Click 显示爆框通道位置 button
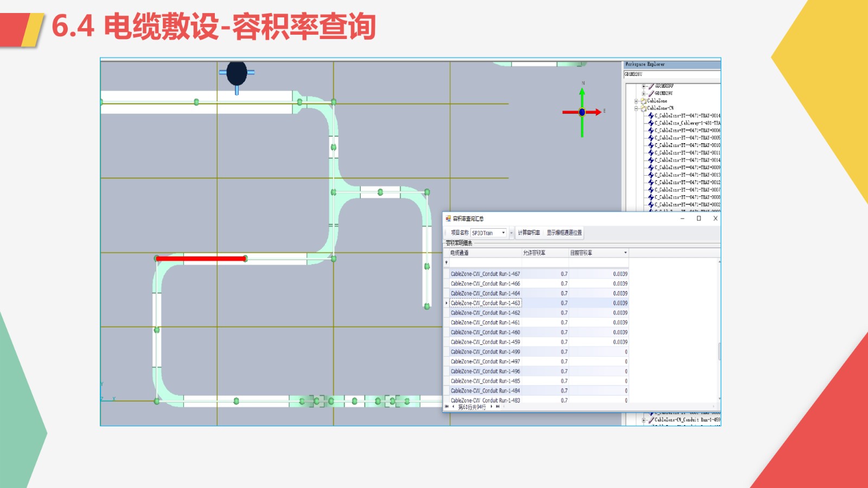 (x=564, y=233)
